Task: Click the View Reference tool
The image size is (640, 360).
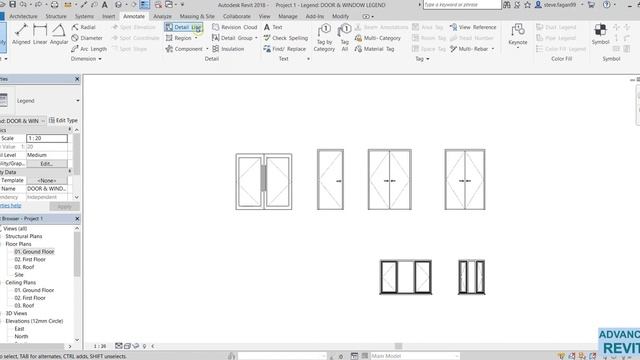Action: coord(473,27)
